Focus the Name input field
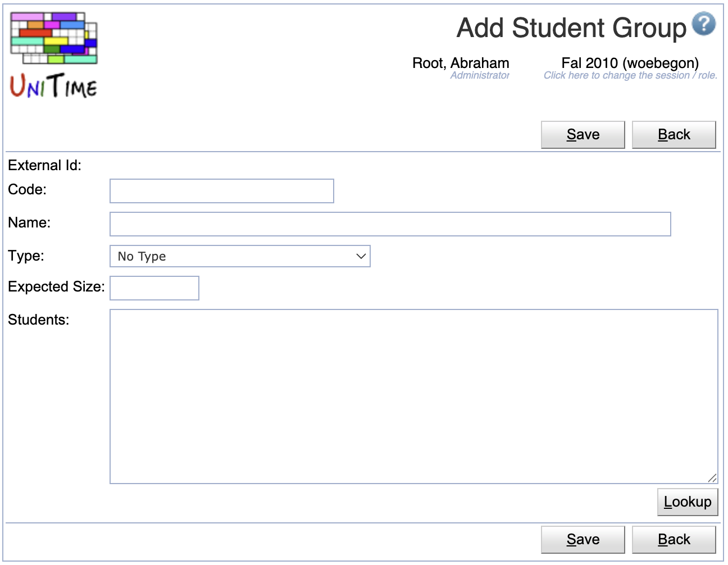The image size is (728, 565). [390, 224]
